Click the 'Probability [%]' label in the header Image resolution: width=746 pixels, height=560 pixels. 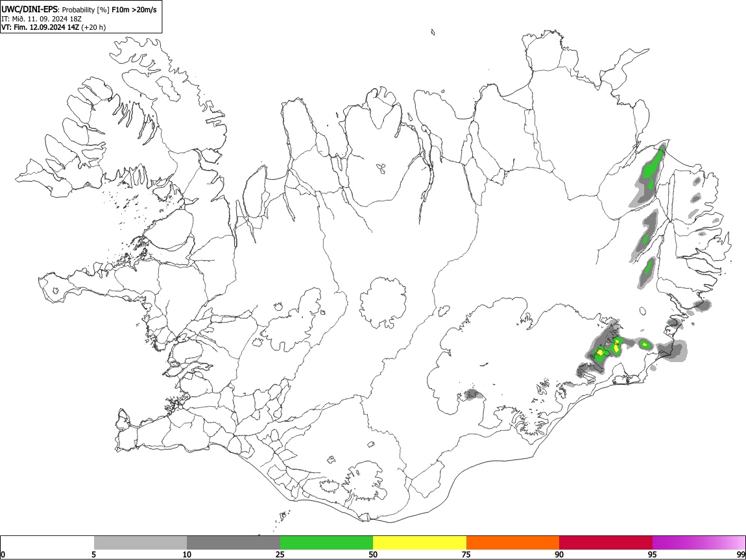pos(86,10)
